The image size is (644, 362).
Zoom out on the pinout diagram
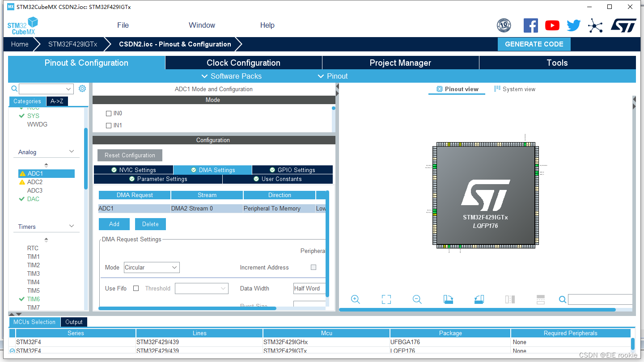point(416,299)
